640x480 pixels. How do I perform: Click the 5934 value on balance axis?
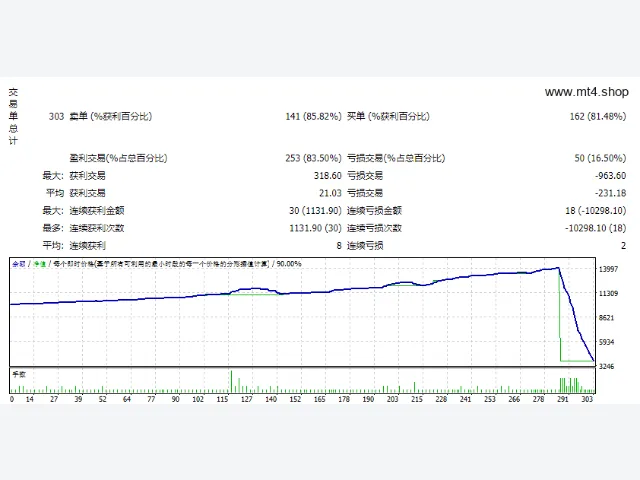coord(606,342)
